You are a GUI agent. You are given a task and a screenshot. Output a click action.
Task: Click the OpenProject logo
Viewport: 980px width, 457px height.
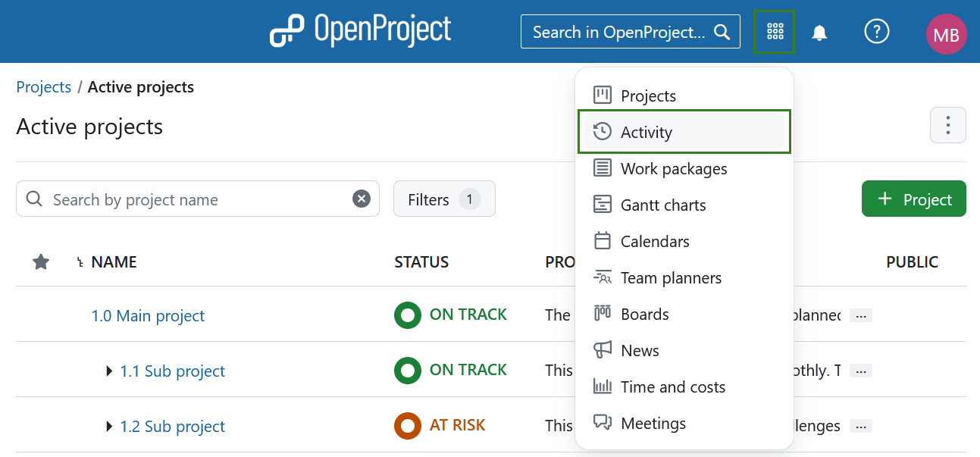click(x=359, y=31)
